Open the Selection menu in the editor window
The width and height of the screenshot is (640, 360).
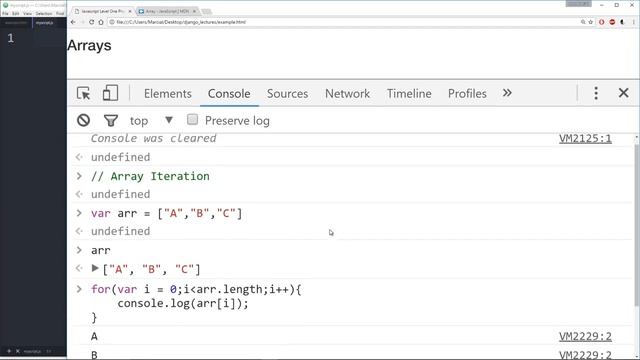point(44,13)
